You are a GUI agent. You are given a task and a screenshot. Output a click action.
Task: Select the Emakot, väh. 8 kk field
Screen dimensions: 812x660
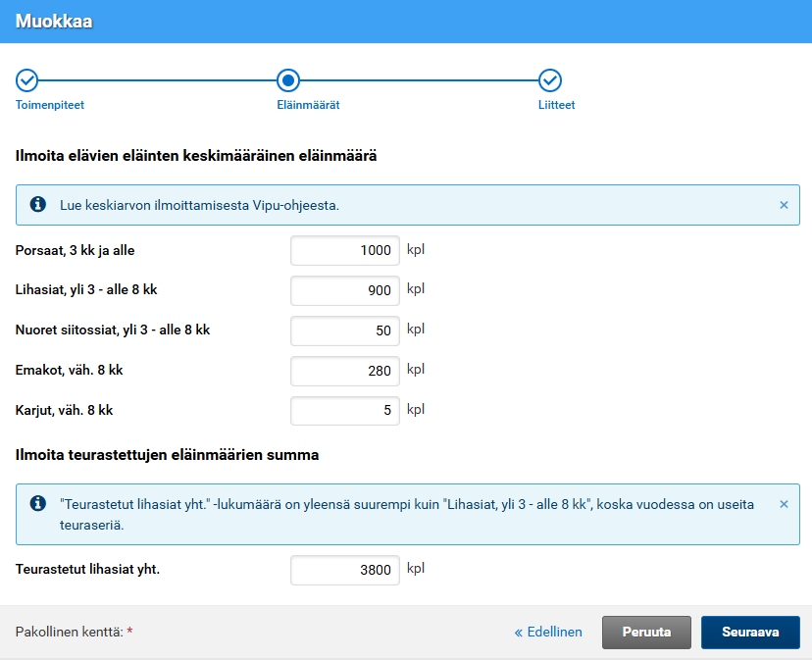point(345,371)
